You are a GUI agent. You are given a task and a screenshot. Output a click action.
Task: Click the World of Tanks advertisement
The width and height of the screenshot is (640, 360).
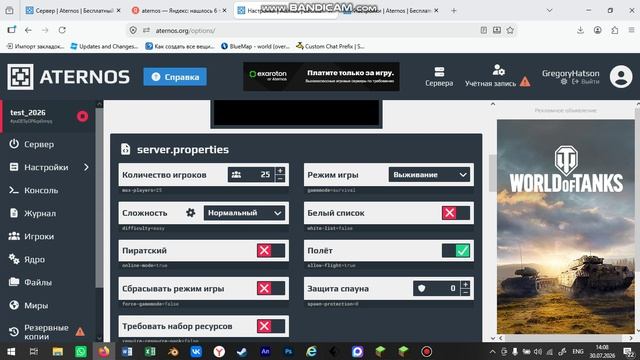coord(566,227)
